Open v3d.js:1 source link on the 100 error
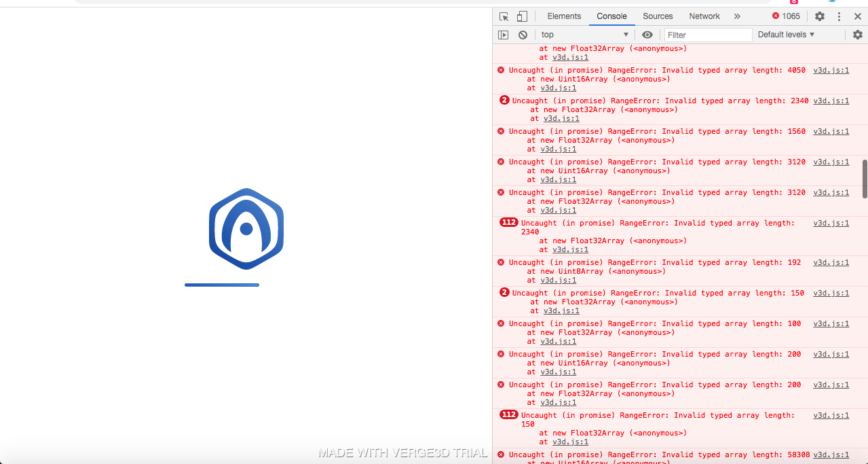868x464 pixels. click(831, 324)
